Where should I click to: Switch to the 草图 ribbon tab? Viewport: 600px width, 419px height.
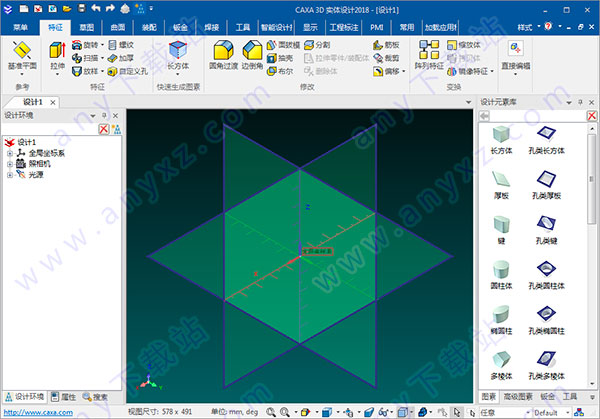pos(86,27)
